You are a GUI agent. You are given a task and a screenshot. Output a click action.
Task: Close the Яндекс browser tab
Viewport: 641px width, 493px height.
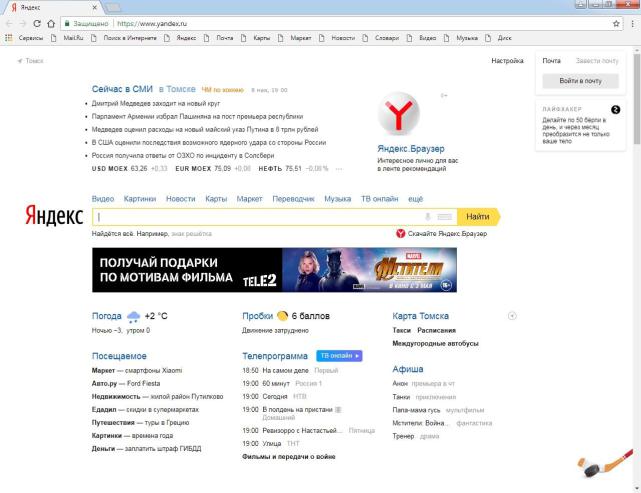click(94, 7)
